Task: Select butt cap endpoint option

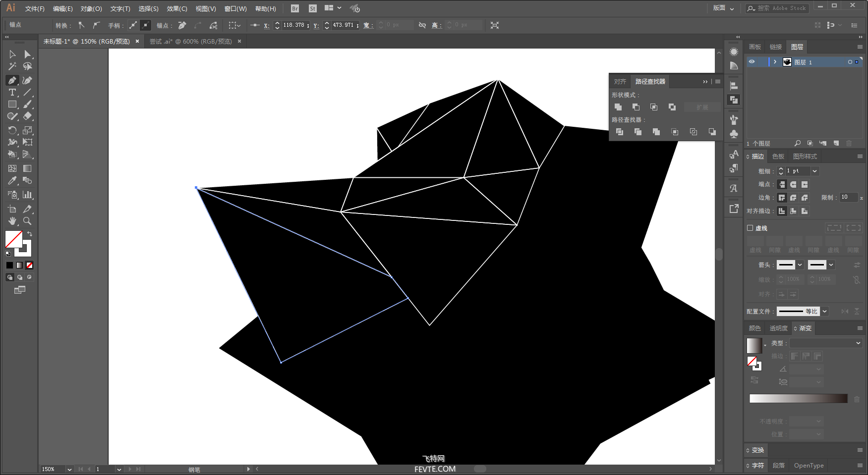Action: pos(782,184)
